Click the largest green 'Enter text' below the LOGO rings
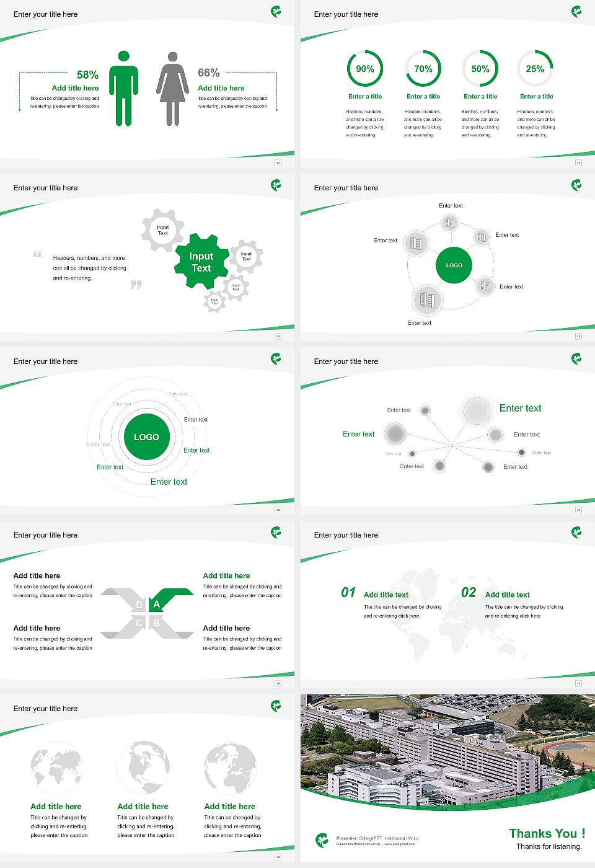The height and width of the screenshot is (868, 595). click(169, 482)
